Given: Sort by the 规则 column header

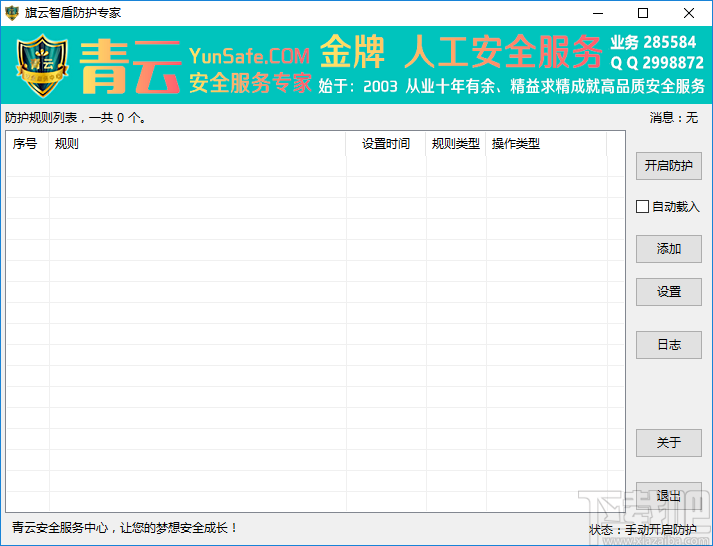Looking at the screenshot, I should (x=197, y=144).
